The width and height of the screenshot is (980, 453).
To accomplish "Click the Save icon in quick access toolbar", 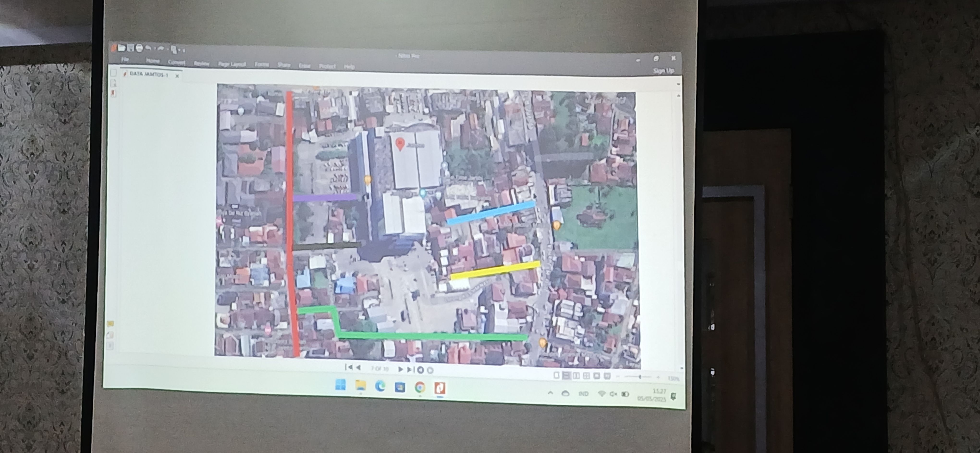I will [x=130, y=48].
